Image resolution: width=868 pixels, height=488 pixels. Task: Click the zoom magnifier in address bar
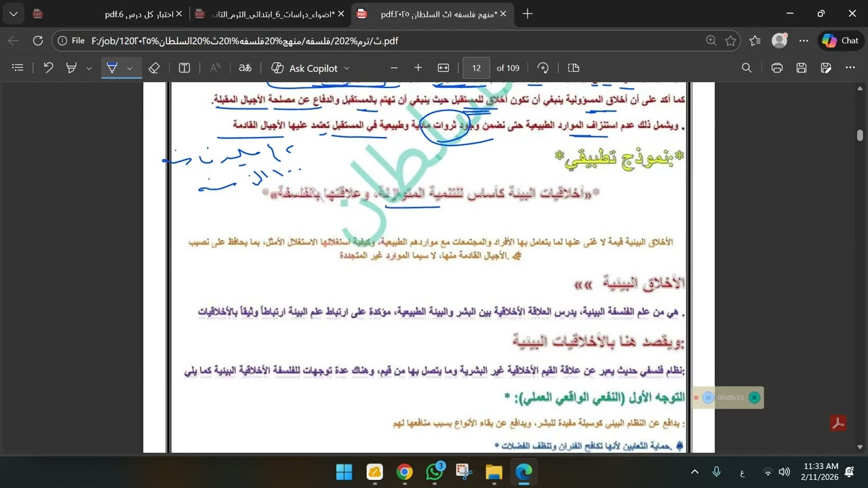tap(711, 41)
